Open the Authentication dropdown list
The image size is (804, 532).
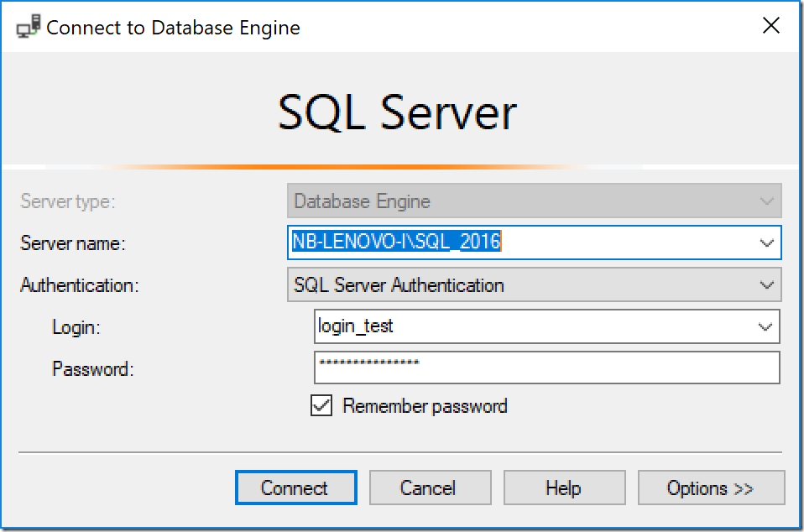click(x=535, y=284)
